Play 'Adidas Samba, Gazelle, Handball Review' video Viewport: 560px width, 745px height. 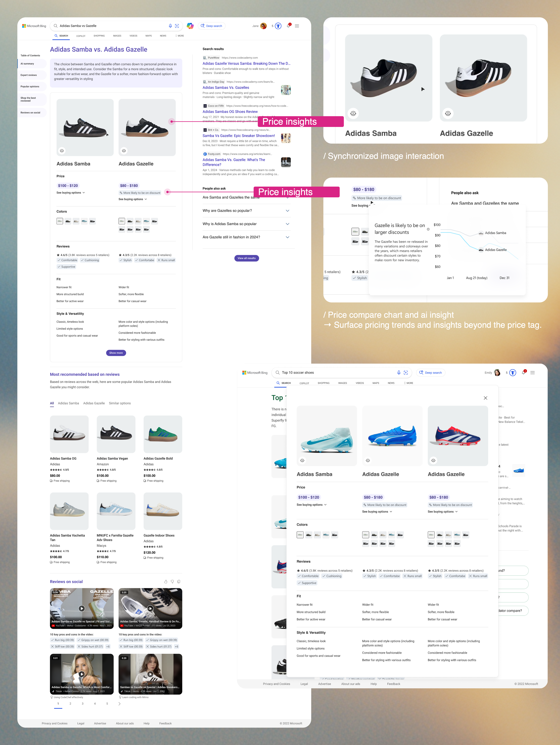150,608
